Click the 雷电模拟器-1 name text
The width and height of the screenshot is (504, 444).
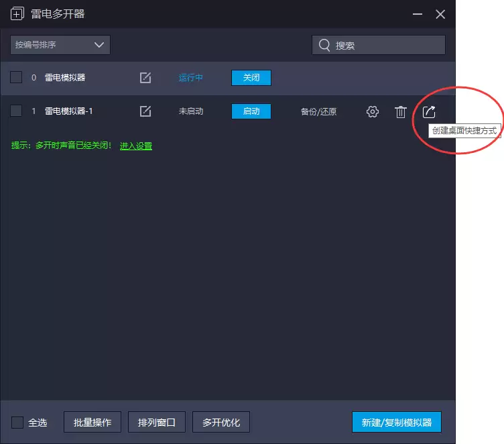coord(68,111)
